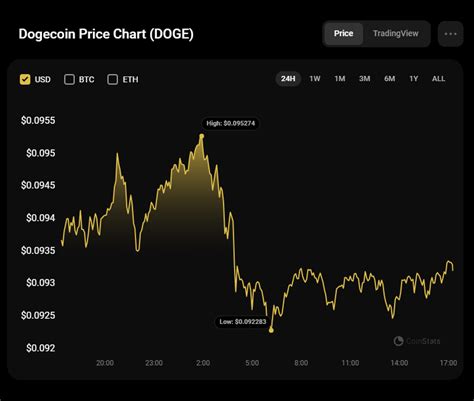
Task: Click the 17:00 time axis label
Action: click(x=448, y=363)
